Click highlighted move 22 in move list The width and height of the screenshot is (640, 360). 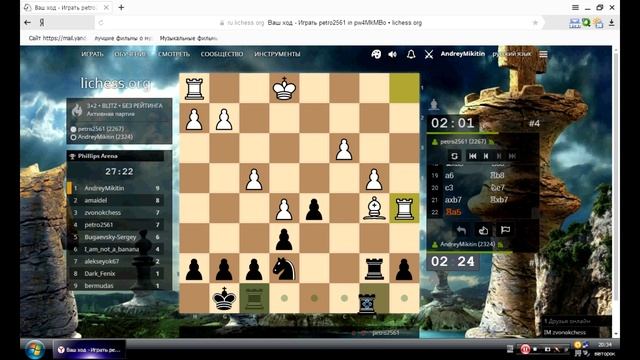point(453,211)
